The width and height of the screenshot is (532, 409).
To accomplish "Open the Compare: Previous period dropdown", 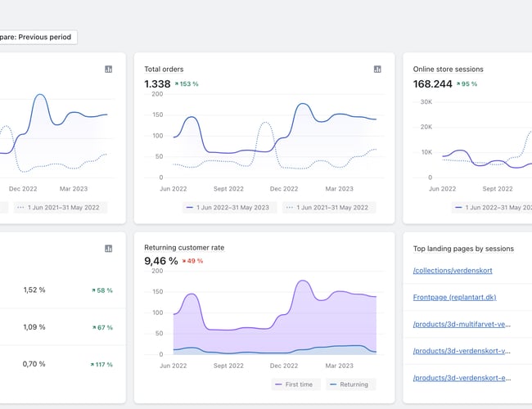I will tap(38, 37).
